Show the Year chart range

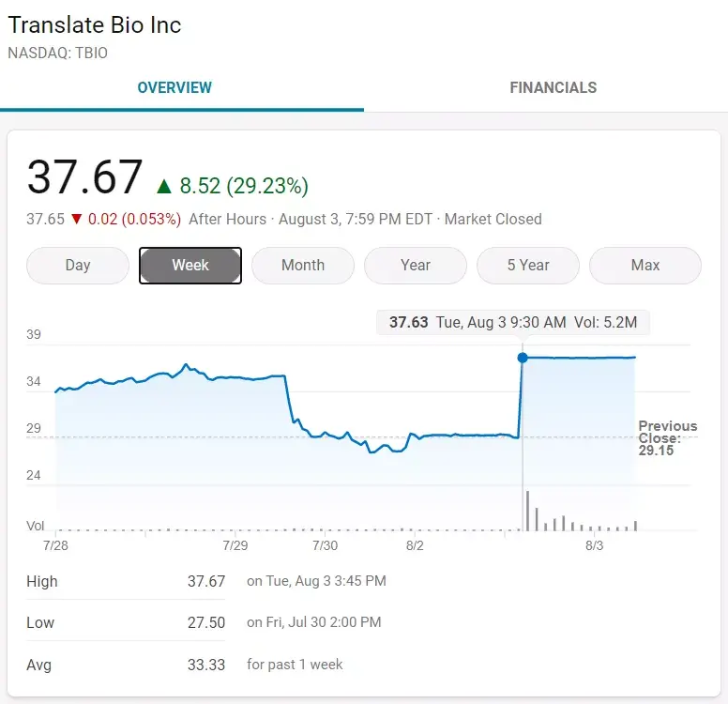tap(416, 266)
